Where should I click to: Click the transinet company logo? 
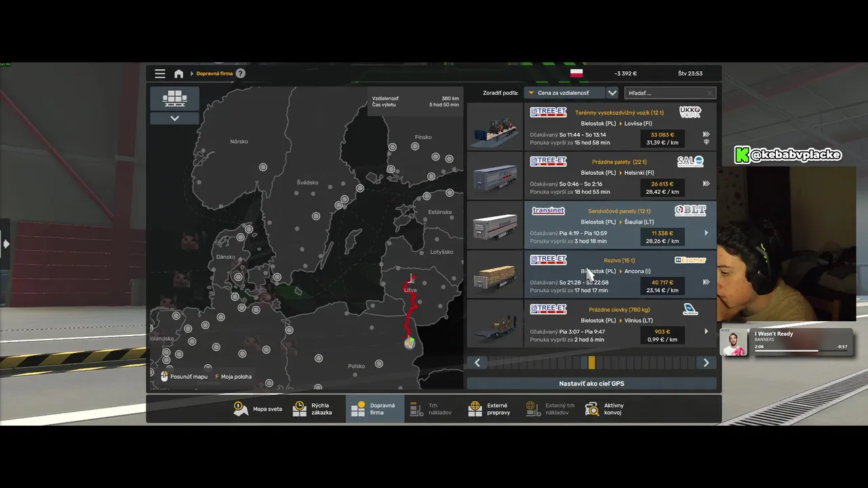click(x=548, y=211)
